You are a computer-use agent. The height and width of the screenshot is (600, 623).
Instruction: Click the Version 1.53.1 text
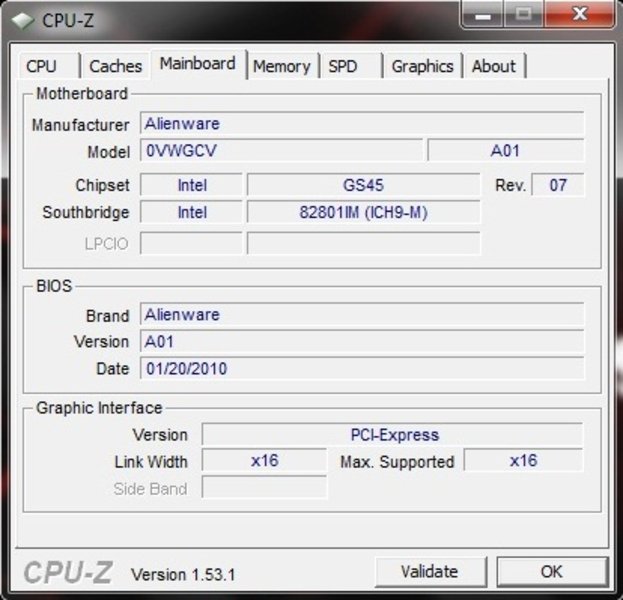coord(183,575)
